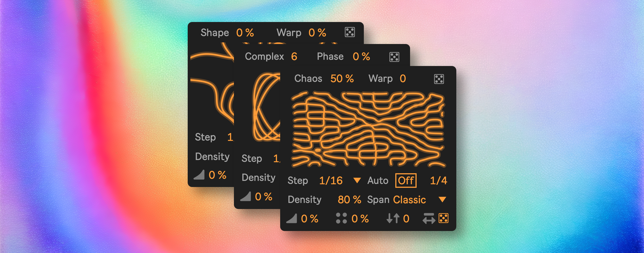
Task: Open the Step 1/16 dropdown arrow
Action: (x=357, y=180)
